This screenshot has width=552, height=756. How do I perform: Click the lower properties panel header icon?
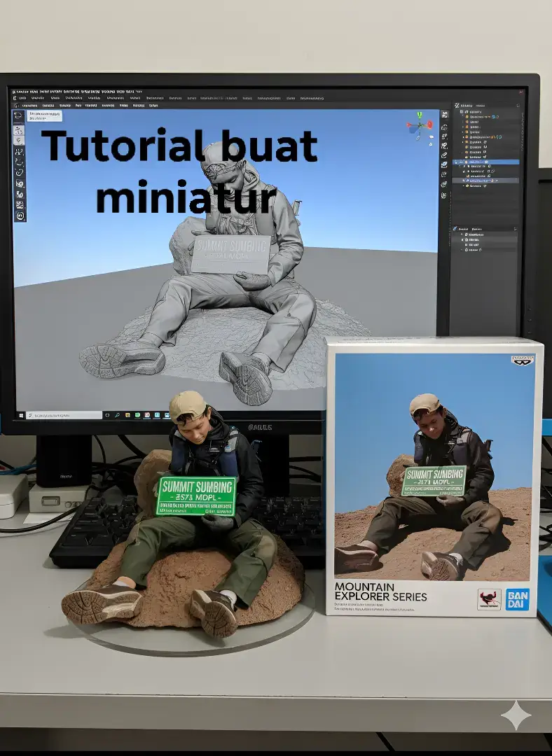(x=455, y=228)
